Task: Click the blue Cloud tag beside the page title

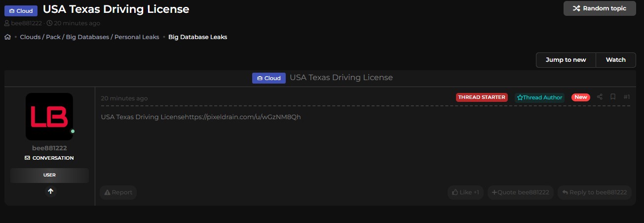Action: [x=21, y=11]
